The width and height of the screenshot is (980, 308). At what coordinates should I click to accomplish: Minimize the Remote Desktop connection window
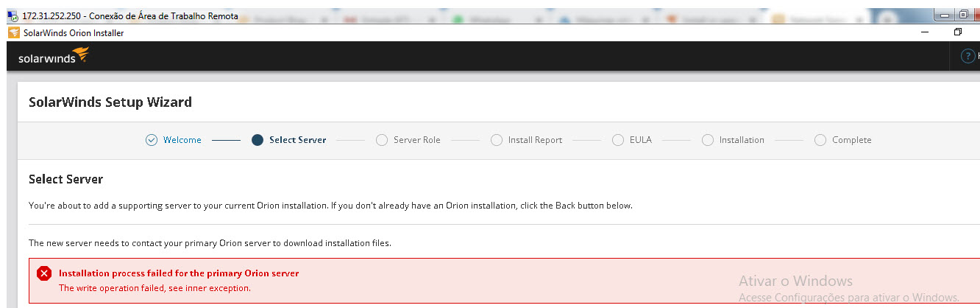(x=945, y=14)
